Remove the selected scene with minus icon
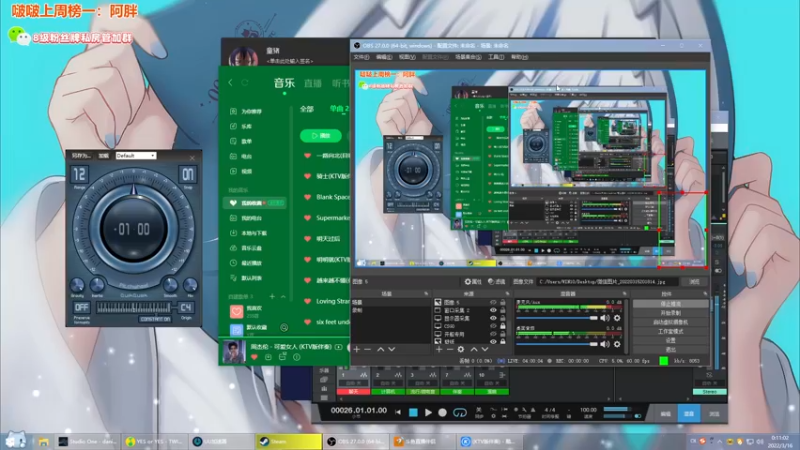 point(367,349)
